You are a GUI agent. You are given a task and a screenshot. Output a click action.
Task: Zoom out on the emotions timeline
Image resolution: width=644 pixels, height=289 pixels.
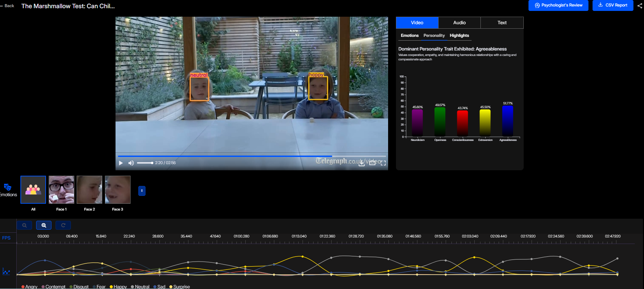pyautogui.click(x=25, y=225)
